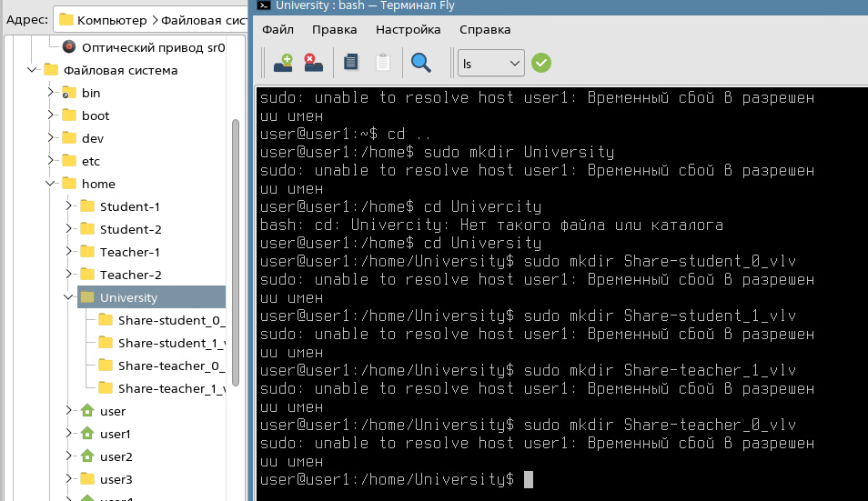This screenshot has height=501, width=868.
Task: Open the Справка menu
Action: (x=485, y=30)
